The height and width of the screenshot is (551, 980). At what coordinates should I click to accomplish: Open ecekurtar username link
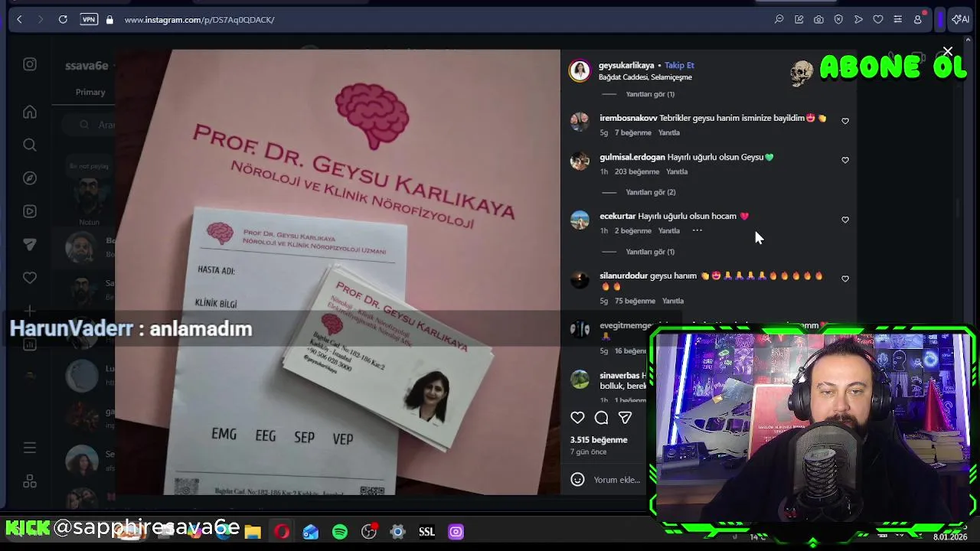[x=617, y=216]
